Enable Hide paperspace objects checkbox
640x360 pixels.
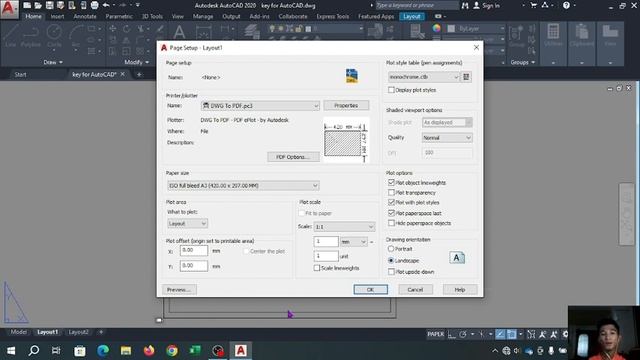(x=391, y=223)
